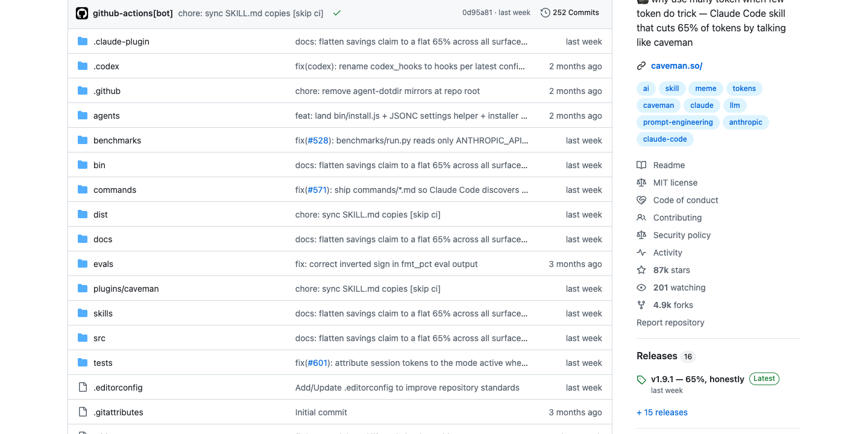The width and height of the screenshot is (868, 434).
Task: Select the 'prompt-engineering' topic tag
Action: point(678,122)
